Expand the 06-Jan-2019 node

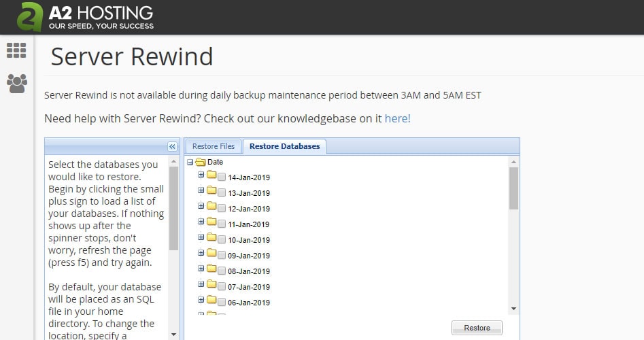click(x=201, y=300)
